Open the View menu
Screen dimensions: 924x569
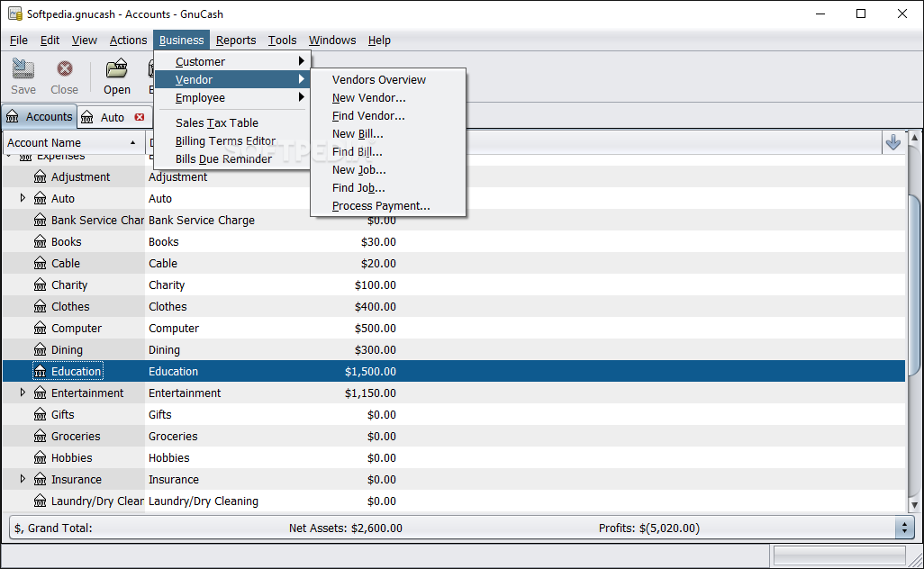[85, 40]
